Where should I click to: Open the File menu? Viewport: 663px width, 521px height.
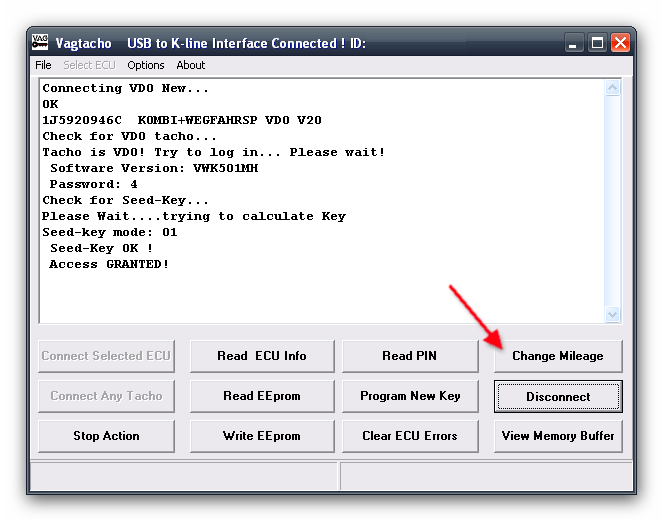coord(43,65)
